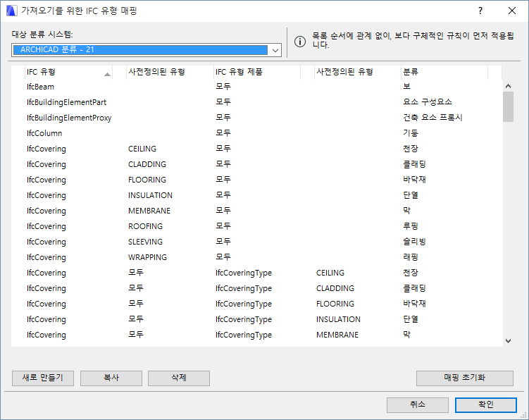Click IfcCoveringType in the MEMBRANE product row
The width and height of the screenshot is (529, 420).
(244, 335)
